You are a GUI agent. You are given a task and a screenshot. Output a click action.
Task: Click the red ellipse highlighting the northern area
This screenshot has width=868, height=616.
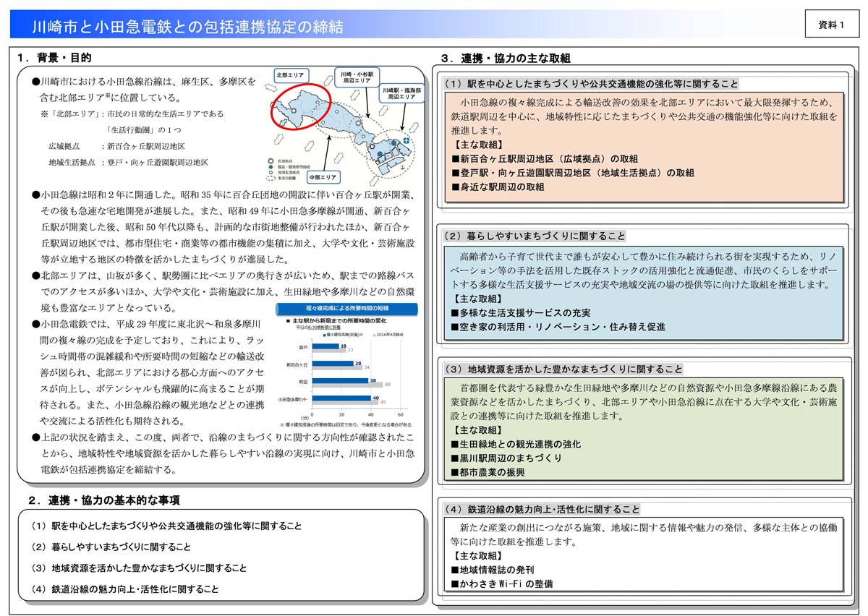coord(301,106)
